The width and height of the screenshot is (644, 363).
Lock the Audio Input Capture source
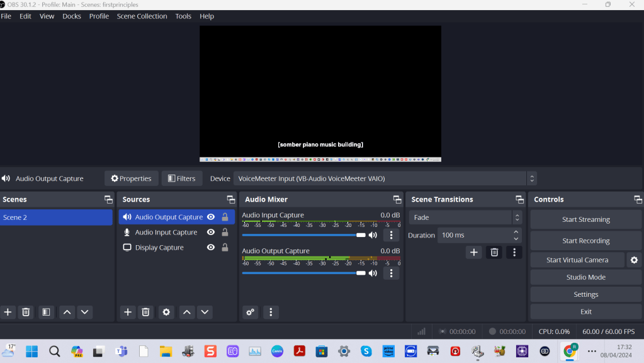pos(225,233)
